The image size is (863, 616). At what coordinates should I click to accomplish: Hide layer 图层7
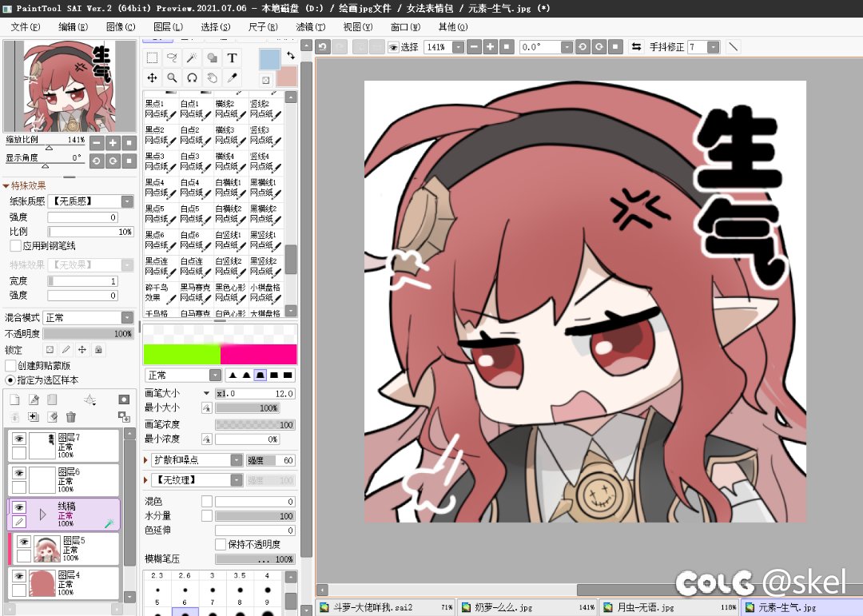point(19,439)
